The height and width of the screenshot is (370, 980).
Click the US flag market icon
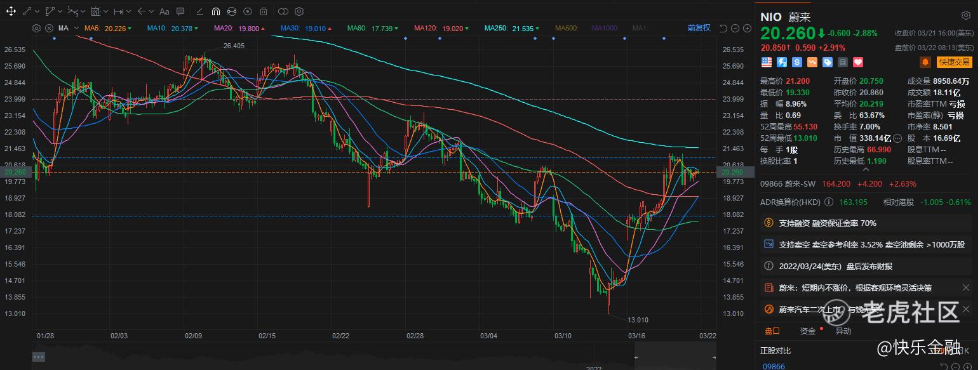click(766, 62)
